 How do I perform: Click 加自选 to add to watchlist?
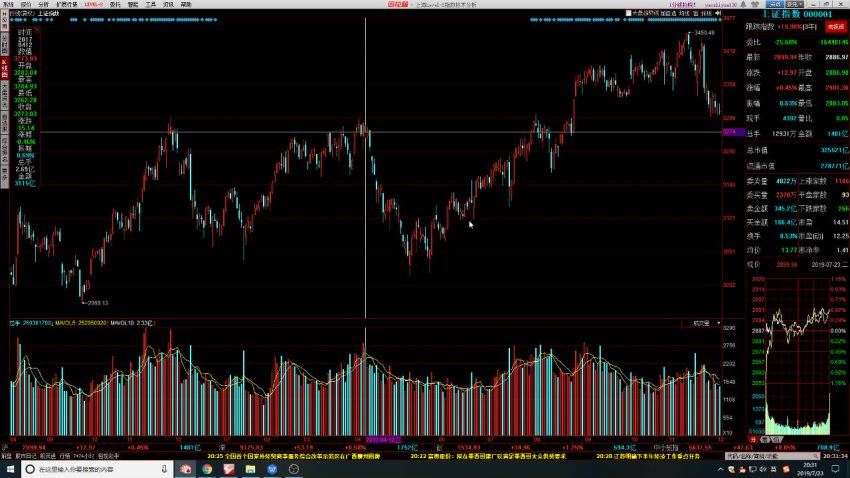668,13
